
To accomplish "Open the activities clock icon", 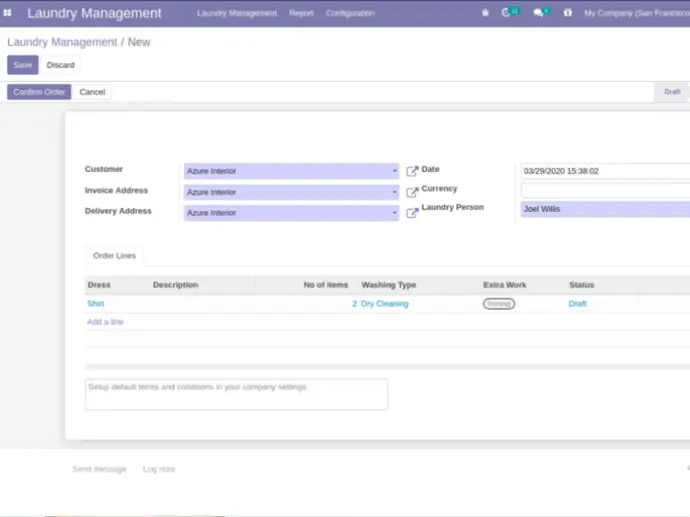I will [x=507, y=13].
